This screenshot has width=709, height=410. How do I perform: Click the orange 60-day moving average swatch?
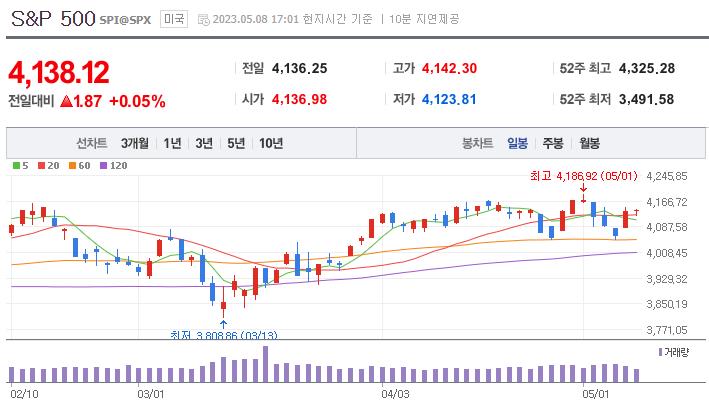(x=72, y=165)
